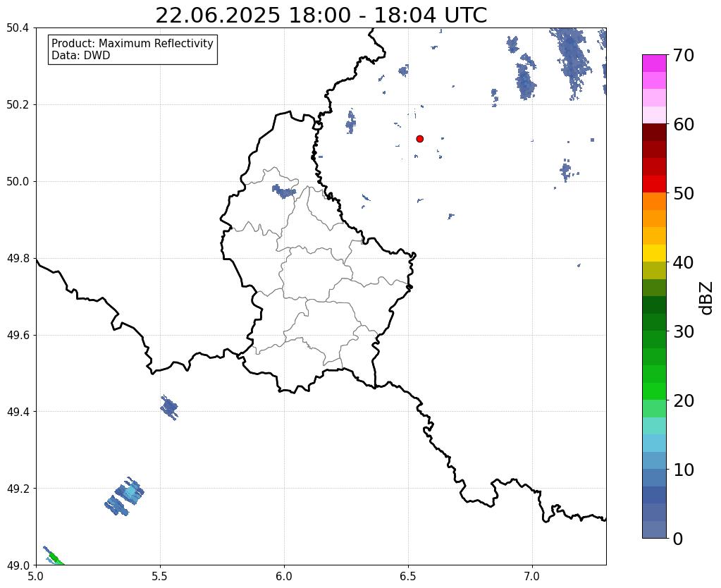Image resolution: width=721 pixels, height=588 pixels.
Task: Click the magenta top colorbar segment
Action: click(x=654, y=63)
